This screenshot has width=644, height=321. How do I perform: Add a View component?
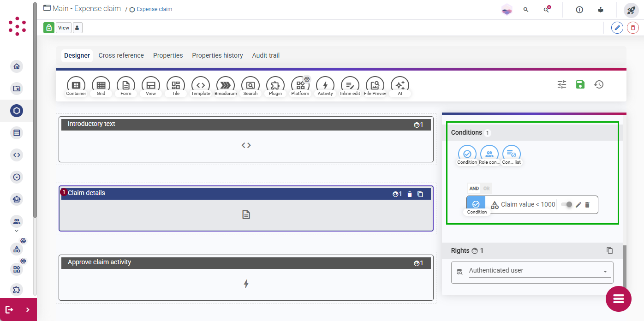coord(151,85)
